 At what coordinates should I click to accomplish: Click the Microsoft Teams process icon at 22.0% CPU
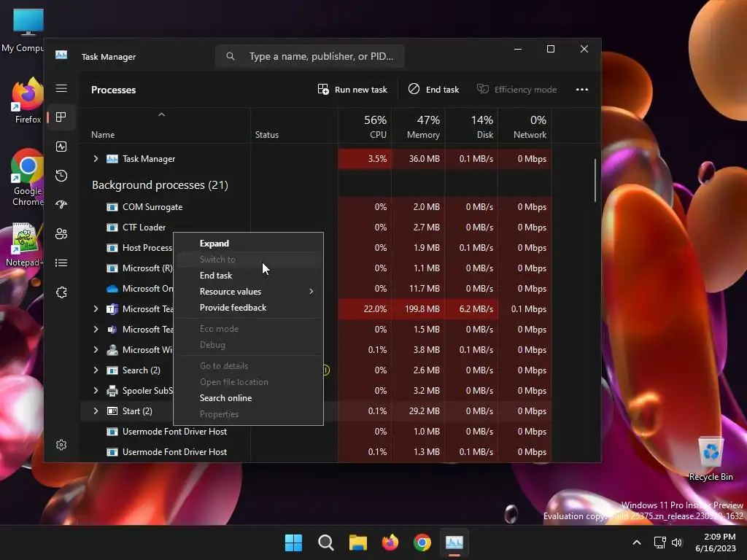point(112,309)
